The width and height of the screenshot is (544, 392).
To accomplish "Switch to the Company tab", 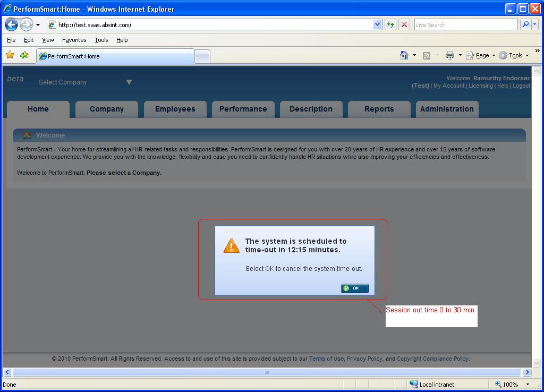I will tap(106, 109).
